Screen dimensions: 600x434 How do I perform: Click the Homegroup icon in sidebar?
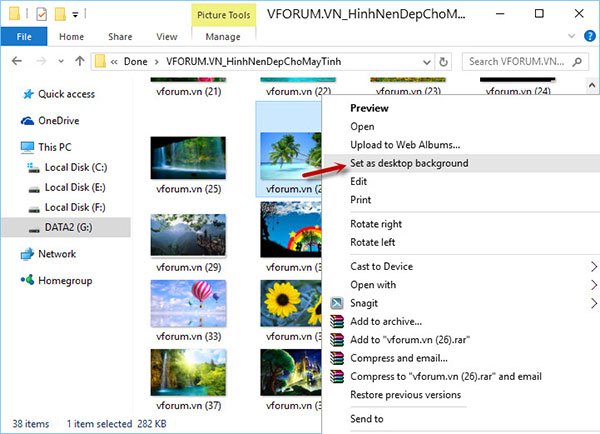(27, 280)
